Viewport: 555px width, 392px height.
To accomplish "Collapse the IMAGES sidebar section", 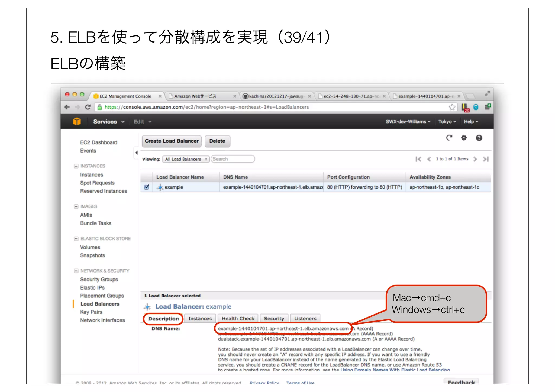I will (x=76, y=206).
